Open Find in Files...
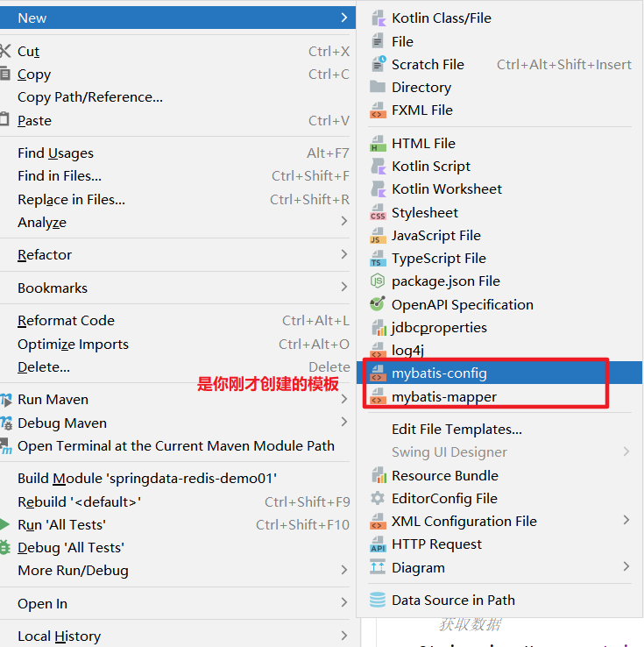The image size is (644, 647). [178, 176]
